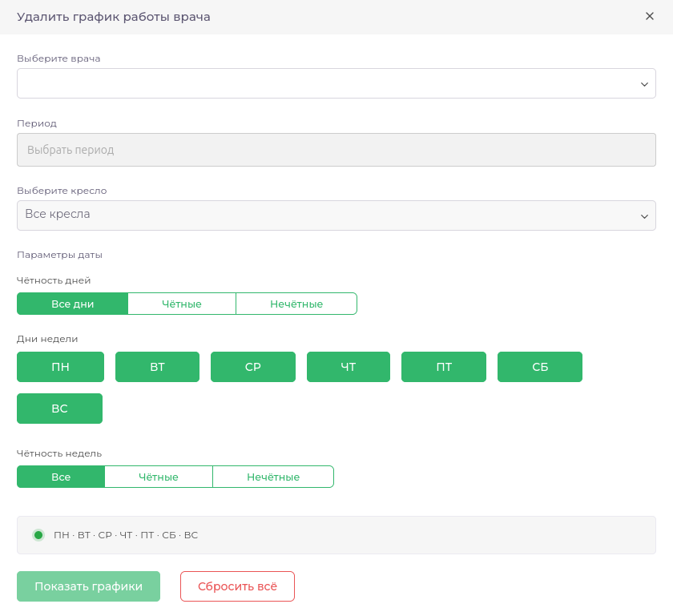
Task: Toggle the СБ weekday button
Action: (x=540, y=367)
